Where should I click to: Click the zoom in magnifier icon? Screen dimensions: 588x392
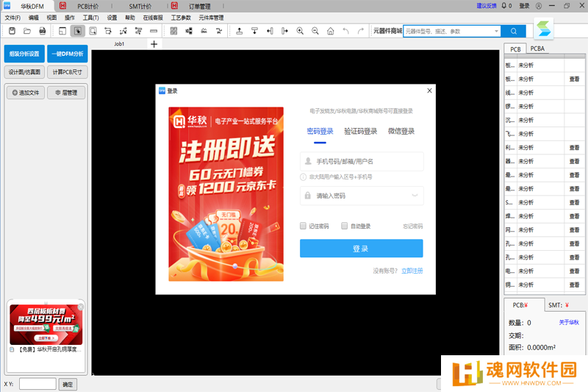(x=300, y=31)
